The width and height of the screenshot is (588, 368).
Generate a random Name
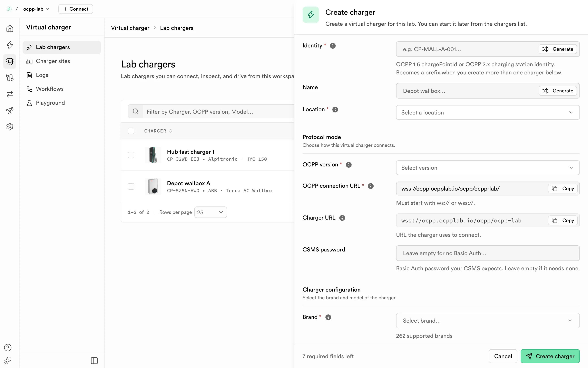(558, 91)
